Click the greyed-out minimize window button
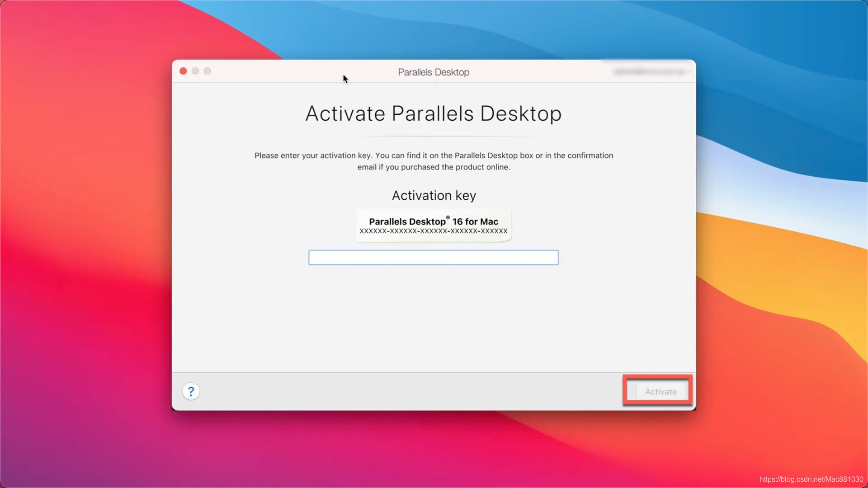This screenshot has width=868, height=488. click(195, 71)
